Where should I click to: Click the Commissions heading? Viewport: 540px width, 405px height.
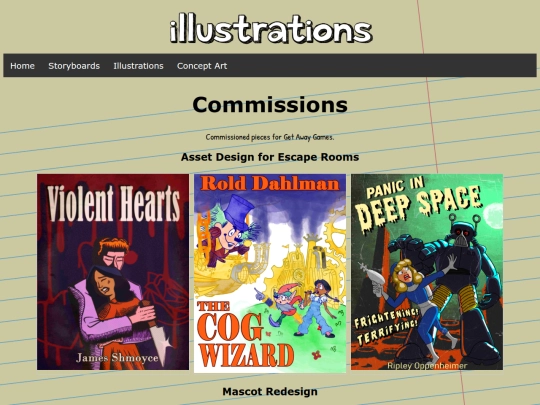(x=270, y=104)
